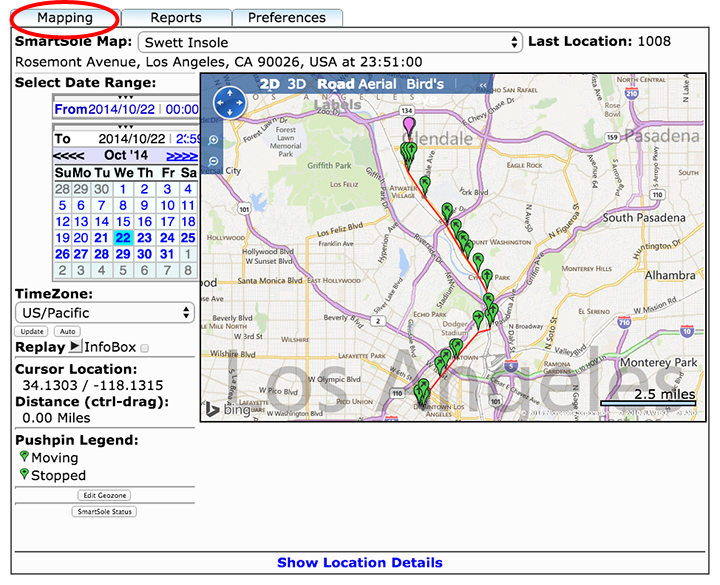Click the Glendale label on the map
Viewport: 720px width, 585px height.
coord(439,138)
